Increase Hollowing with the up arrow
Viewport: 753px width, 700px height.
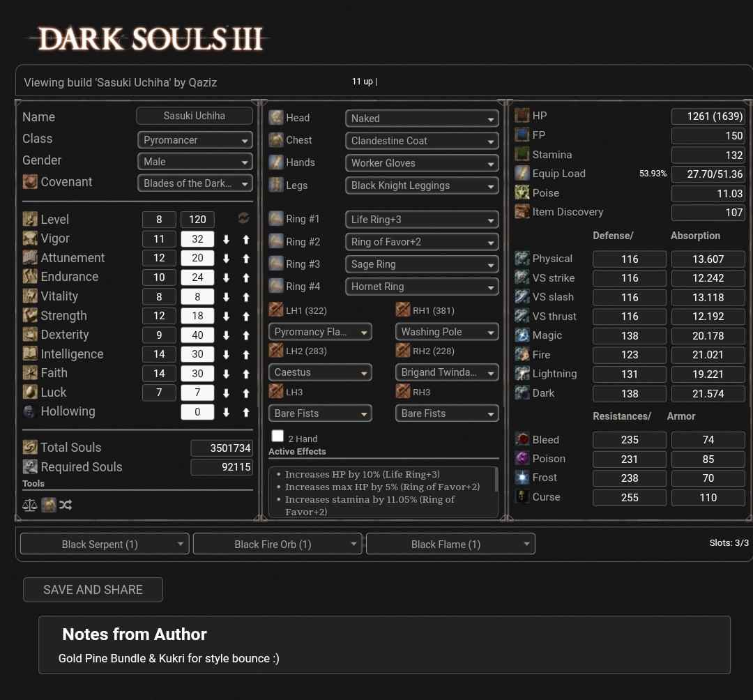click(x=246, y=412)
